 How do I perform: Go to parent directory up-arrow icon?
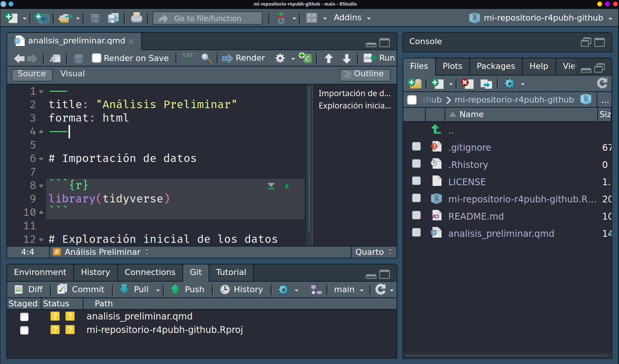[x=436, y=129]
